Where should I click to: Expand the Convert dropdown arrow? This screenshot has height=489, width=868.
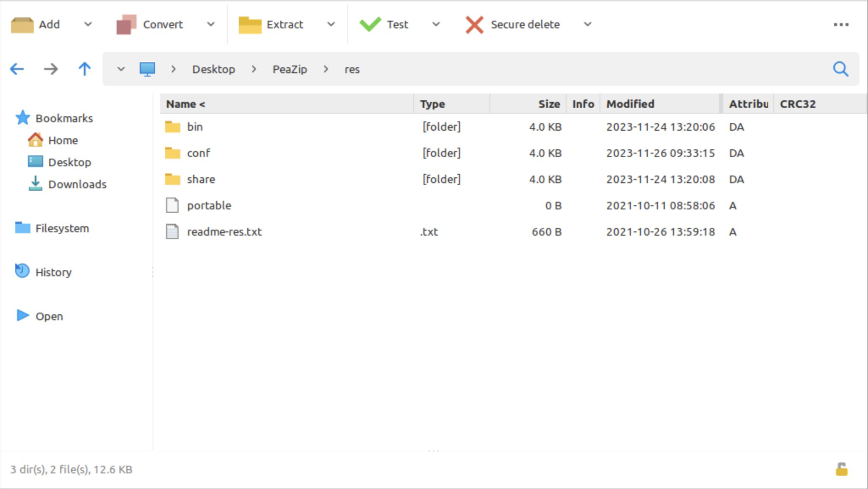point(210,25)
